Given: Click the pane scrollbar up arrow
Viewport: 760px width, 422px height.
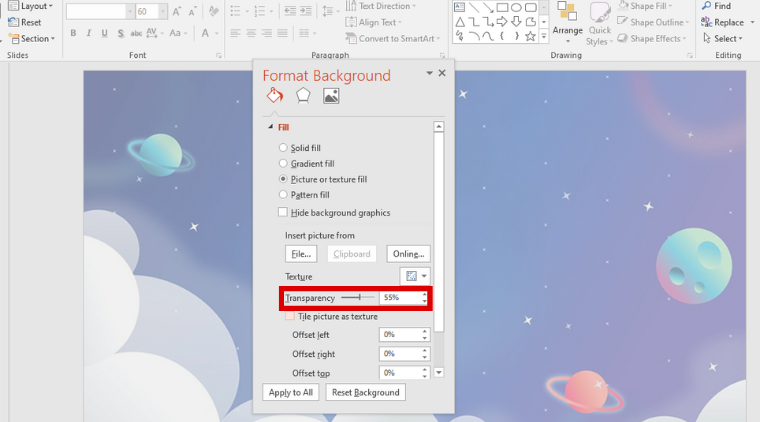Looking at the screenshot, I should [x=439, y=127].
